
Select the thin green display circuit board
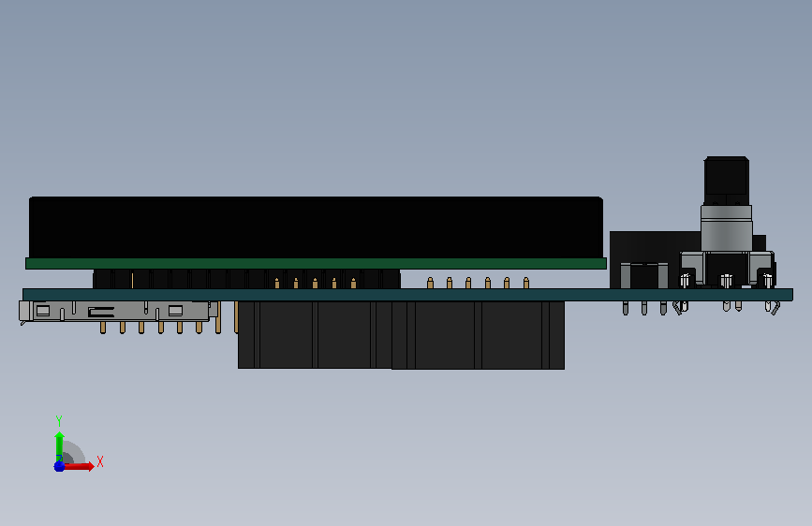click(316, 264)
